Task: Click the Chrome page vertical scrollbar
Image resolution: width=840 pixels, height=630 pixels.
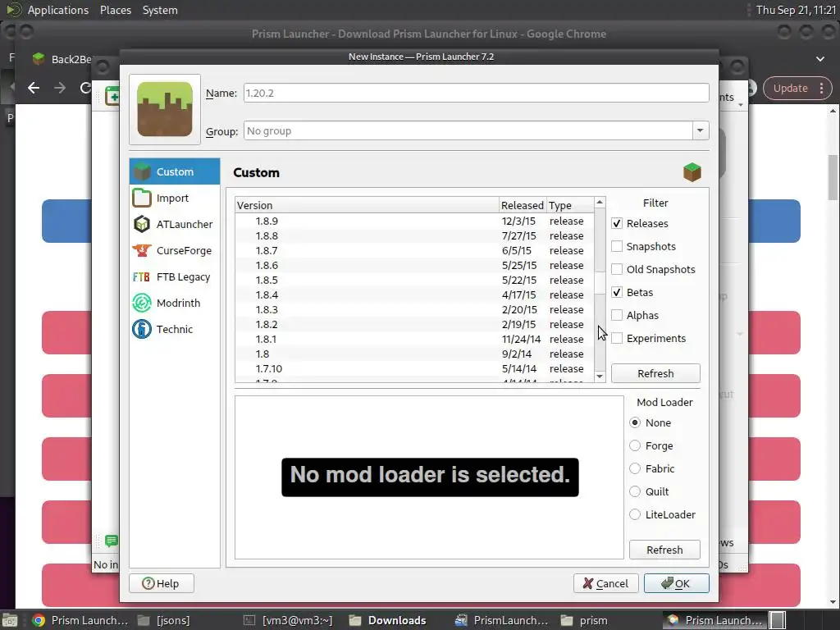Action: click(833, 179)
